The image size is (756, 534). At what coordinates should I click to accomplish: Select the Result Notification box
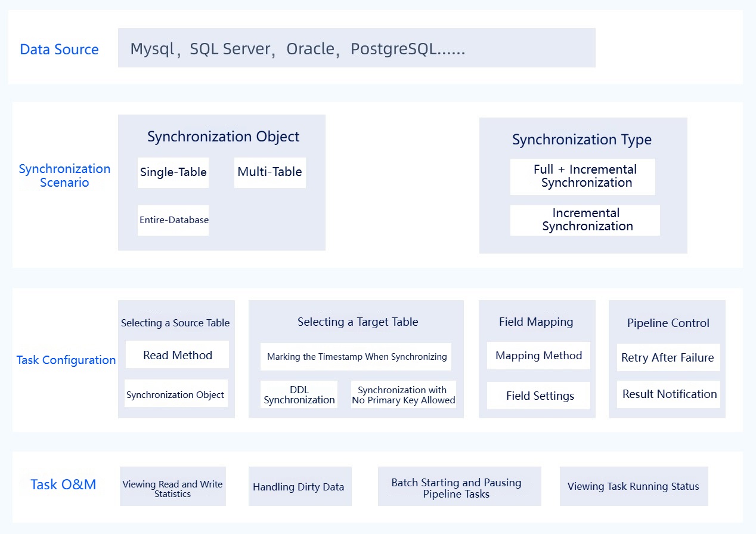(x=668, y=394)
